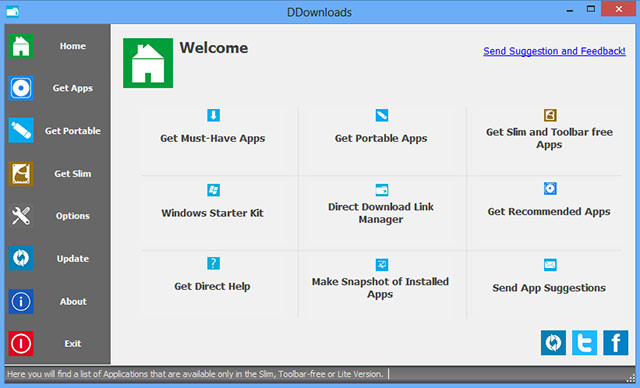This screenshot has width=640, height=388.
Task: Open Windows Starter Kit tile text
Action: pos(212,213)
